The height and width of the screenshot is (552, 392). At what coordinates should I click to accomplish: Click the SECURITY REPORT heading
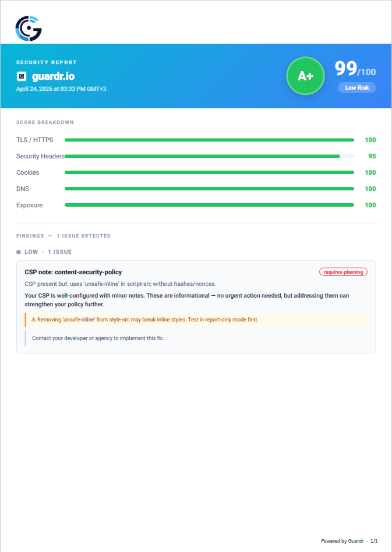pos(47,62)
